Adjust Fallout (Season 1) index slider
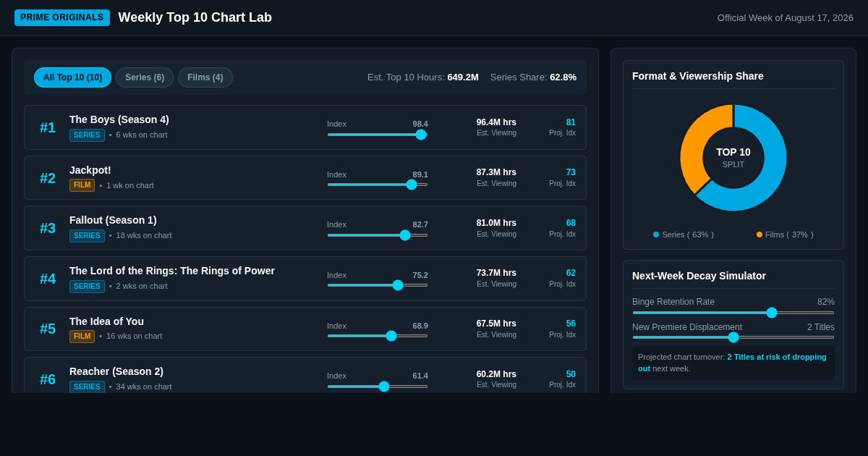 point(378,235)
